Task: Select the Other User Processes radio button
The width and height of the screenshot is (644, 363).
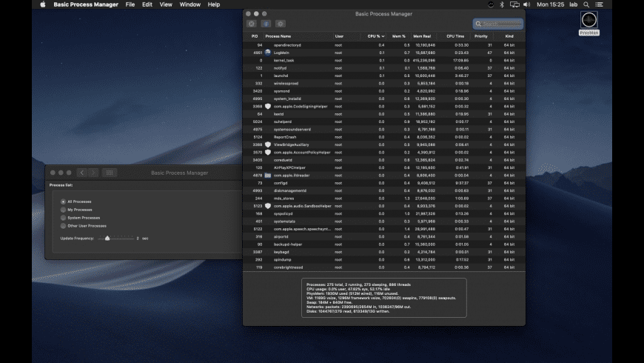Action: coord(63,226)
